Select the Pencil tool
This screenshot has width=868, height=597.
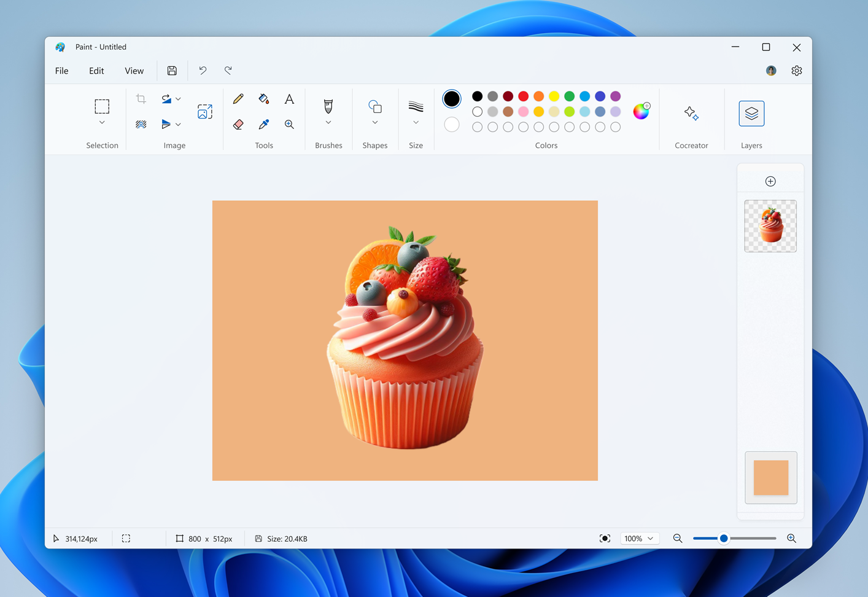238,98
